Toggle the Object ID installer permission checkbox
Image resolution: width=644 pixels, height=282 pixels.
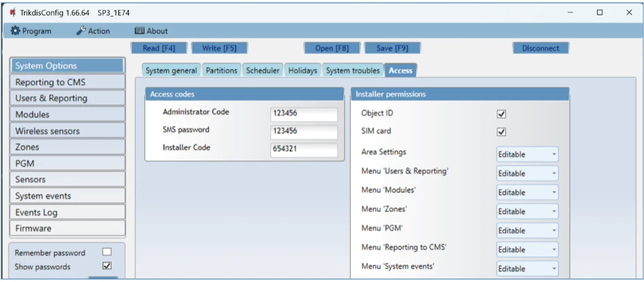click(x=502, y=114)
